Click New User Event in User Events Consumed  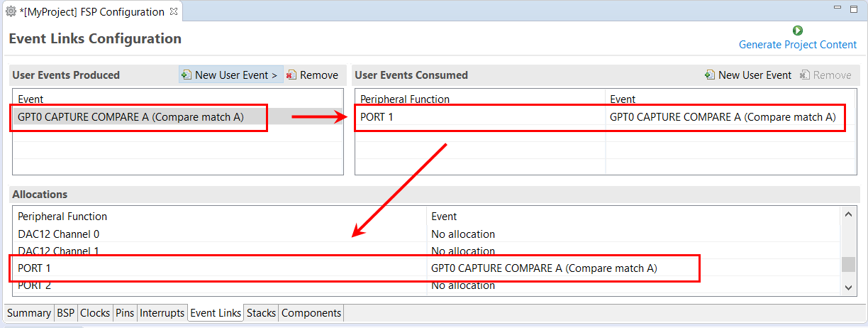[748, 75]
